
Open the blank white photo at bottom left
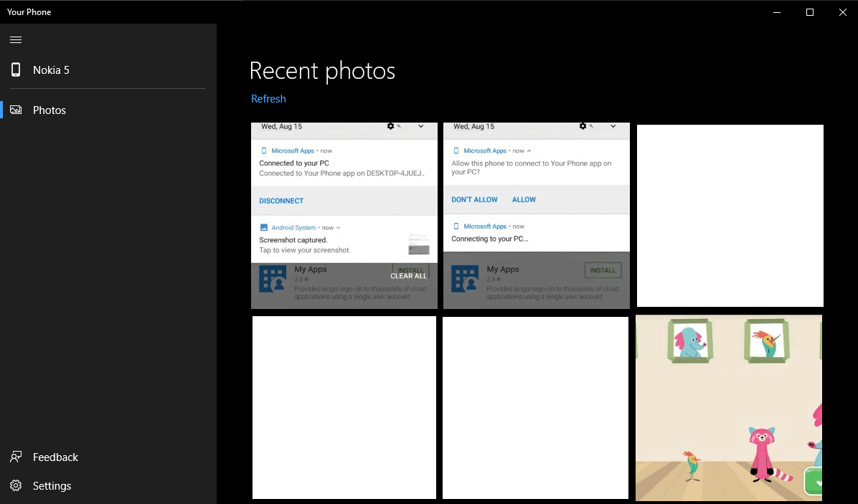[344, 407]
